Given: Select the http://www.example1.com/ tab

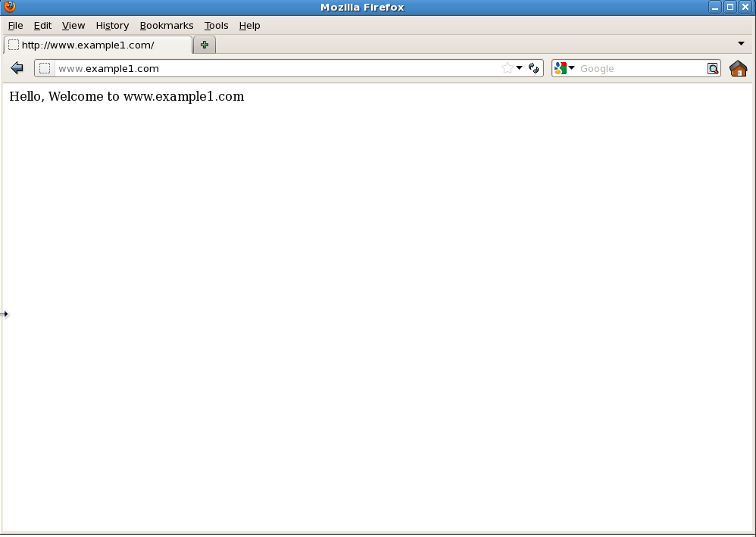Looking at the screenshot, I should 98,45.
